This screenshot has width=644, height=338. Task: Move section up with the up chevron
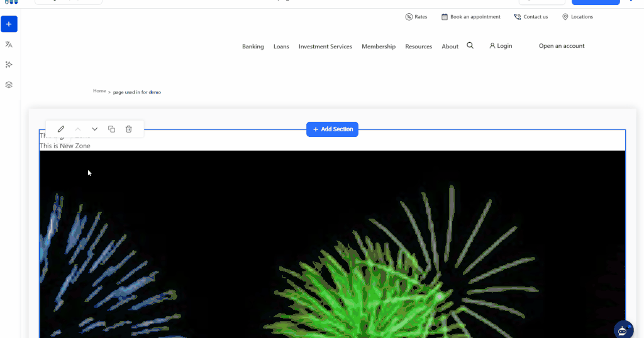[77, 129]
